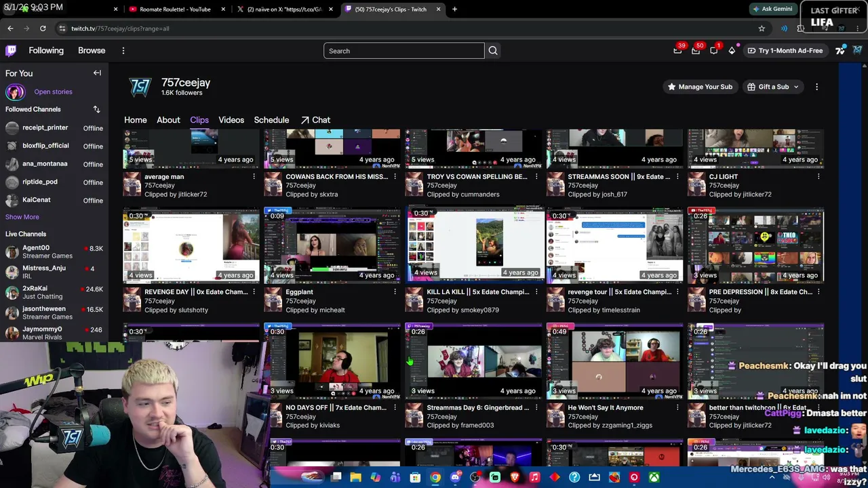Screen dimensions: 868x488
Task: Open a new browser tab
Action: tap(454, 9)
